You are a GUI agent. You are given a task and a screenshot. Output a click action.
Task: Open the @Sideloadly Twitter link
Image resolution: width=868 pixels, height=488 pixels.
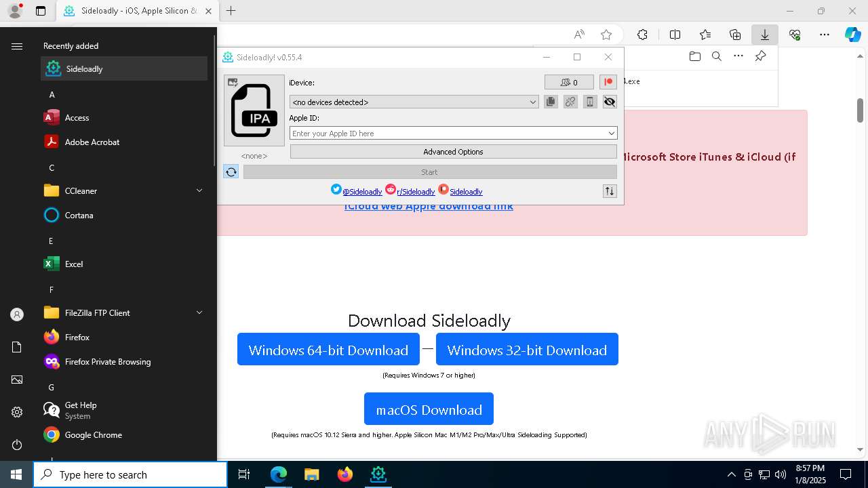tap(362, 192)
